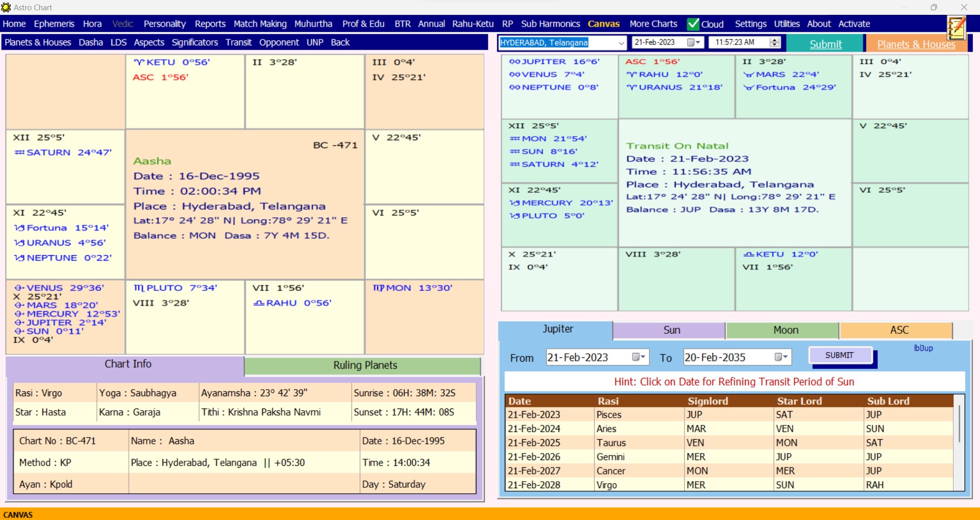Click the transit table vertical scrollbar
The width and height of the screenshot is (980, 520).
click(x=959, y=424)
